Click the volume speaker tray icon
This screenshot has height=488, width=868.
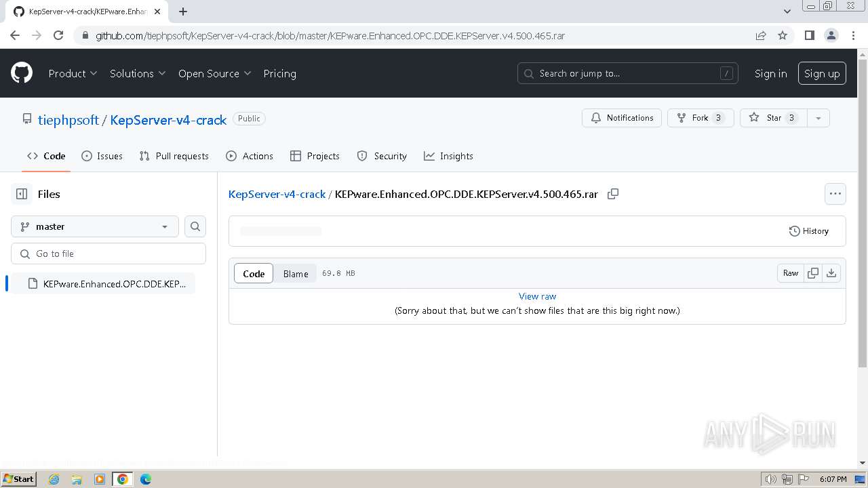coord(771,479)
